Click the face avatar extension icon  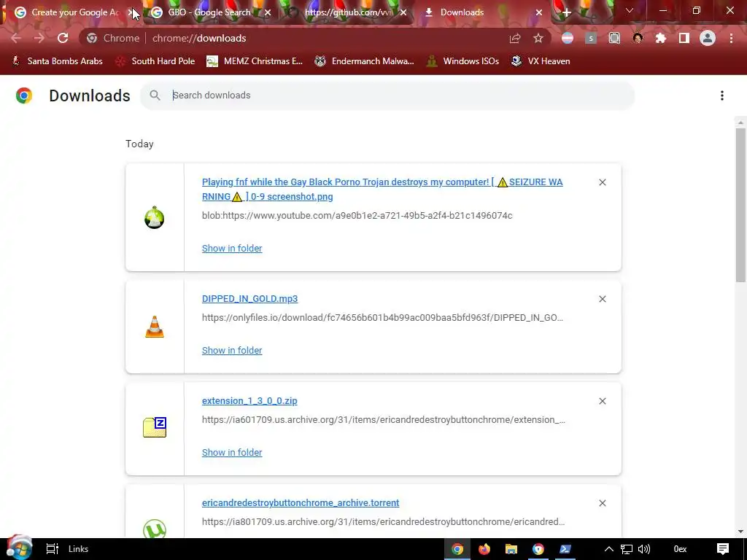pos(638,38)
